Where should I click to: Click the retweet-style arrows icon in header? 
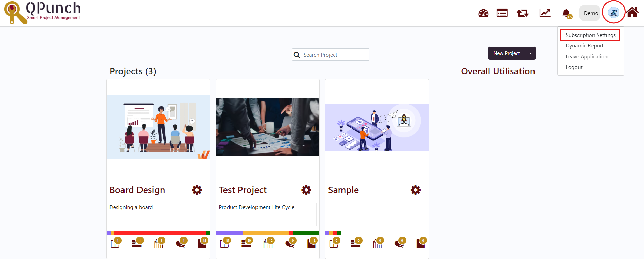pyautogui.click(x=523, y=13)
